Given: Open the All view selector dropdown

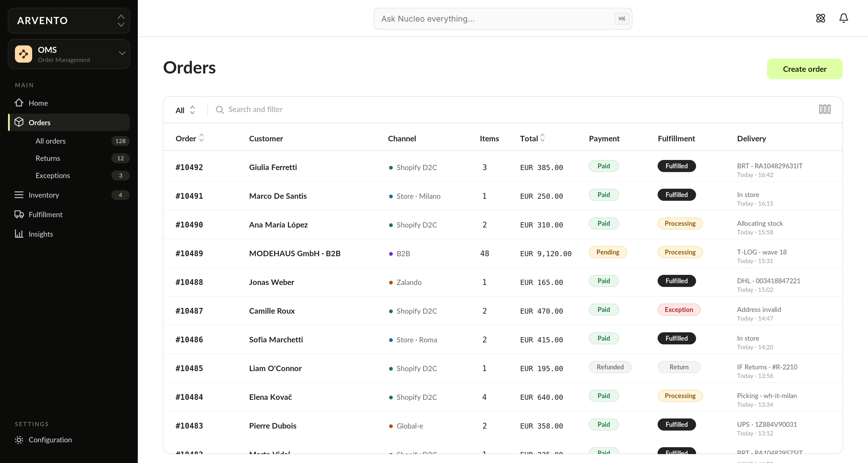Looking at the screenshot, I should [185, 110].
